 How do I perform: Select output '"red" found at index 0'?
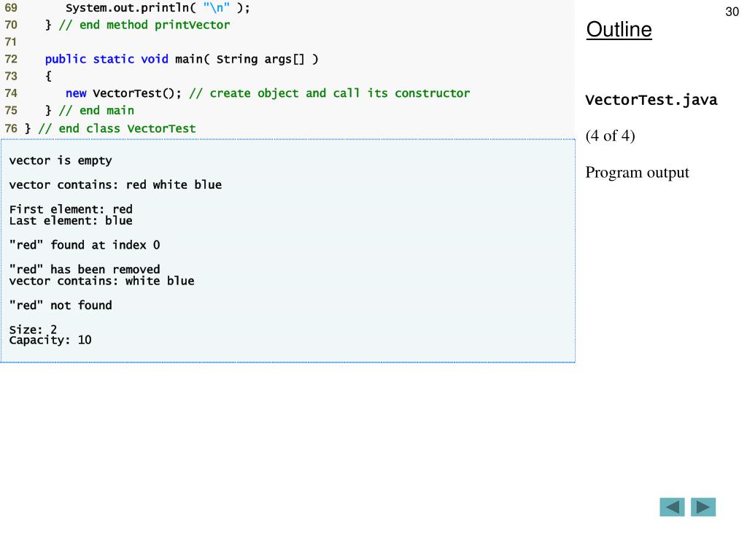85,245
